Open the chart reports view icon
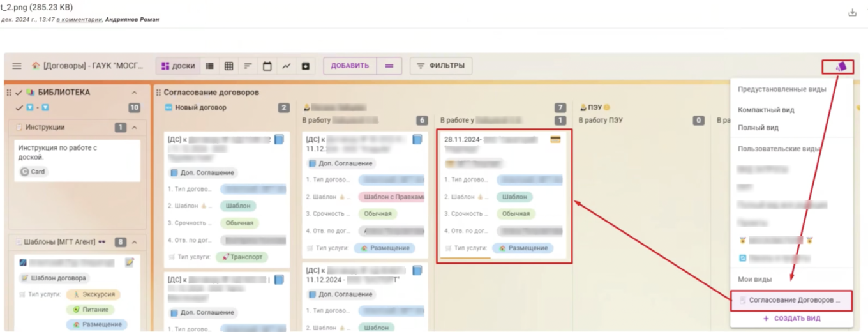The image size is (868, 332). [287, 66]
